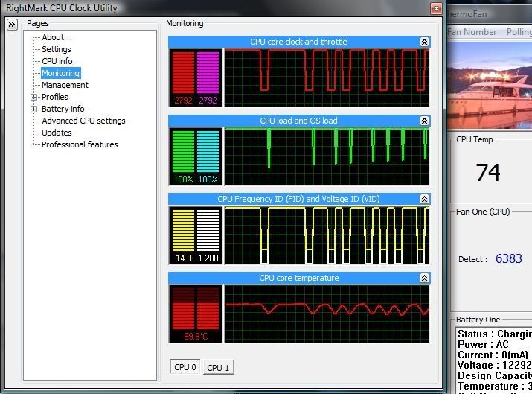Switch to the CPU 1 tab
Viewport: 532px width, 394px height.
pos(218,367)
